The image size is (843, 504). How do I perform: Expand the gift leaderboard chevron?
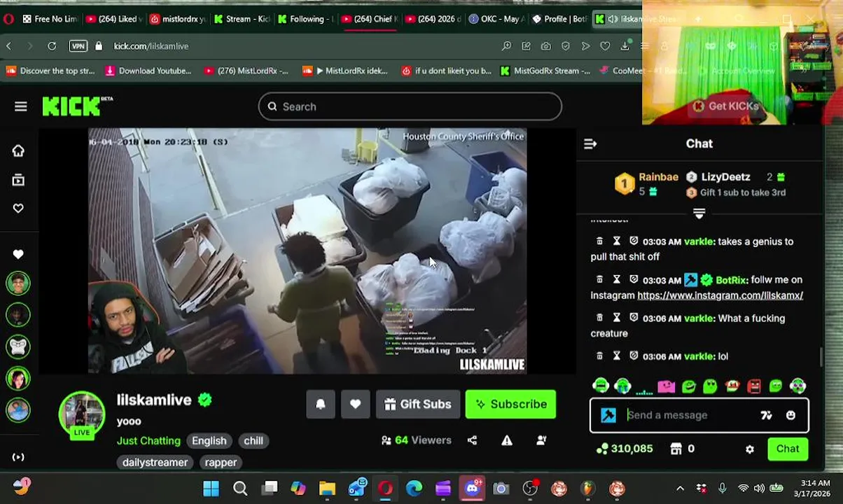699,213
